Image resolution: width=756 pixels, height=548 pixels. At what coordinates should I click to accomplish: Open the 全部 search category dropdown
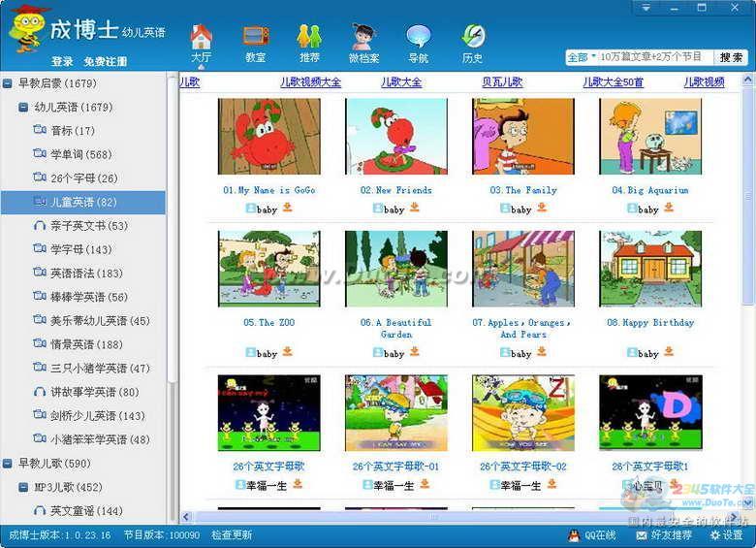coord(582,57)
